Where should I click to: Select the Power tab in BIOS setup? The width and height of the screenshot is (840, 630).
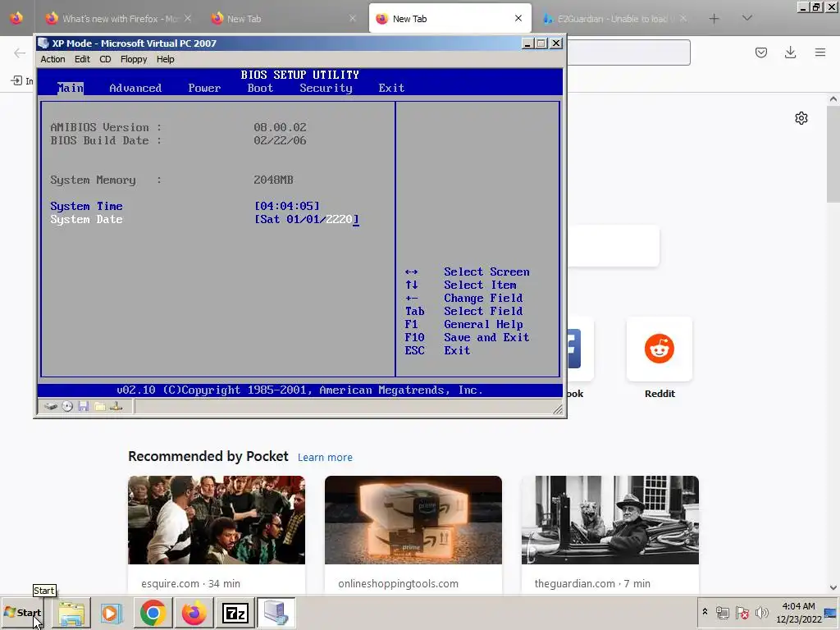204,88
